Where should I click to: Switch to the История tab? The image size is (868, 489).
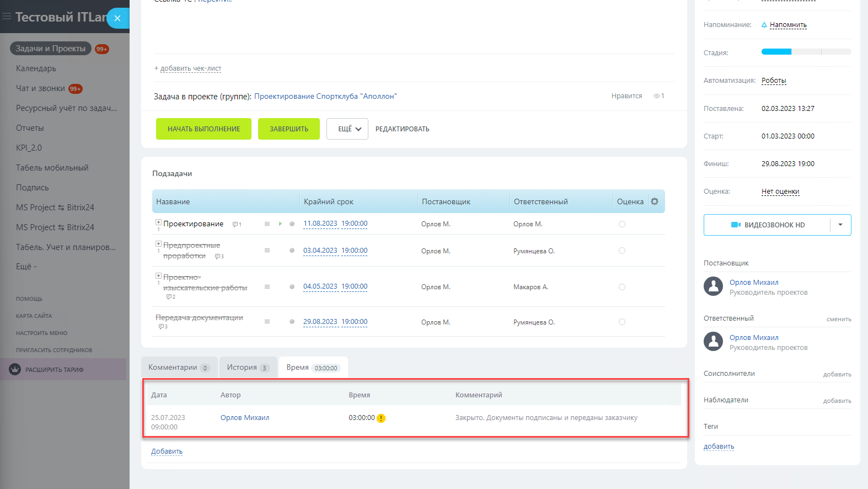(248, 368)
